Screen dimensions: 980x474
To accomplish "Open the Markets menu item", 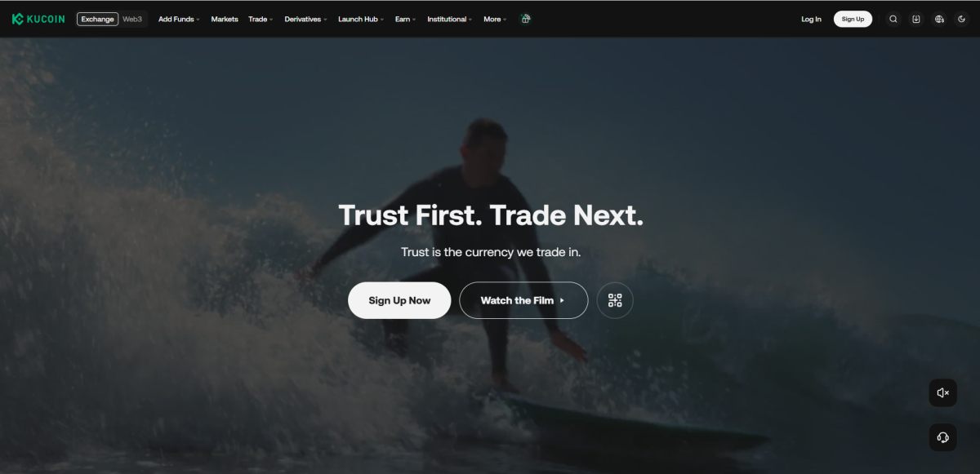I will [225, 19].
